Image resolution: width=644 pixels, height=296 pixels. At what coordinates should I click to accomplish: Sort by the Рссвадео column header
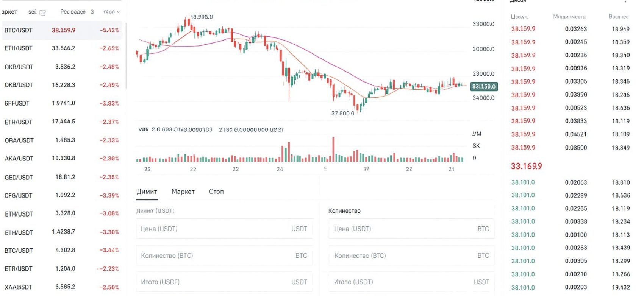[73, 12]
